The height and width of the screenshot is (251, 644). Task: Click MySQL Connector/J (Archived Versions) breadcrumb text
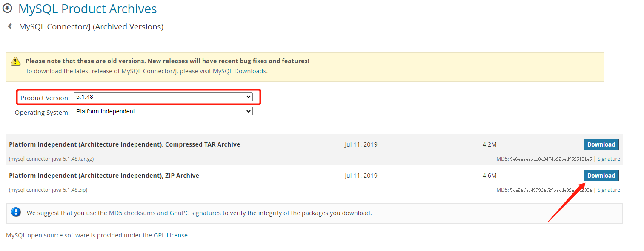click(91, 27)
